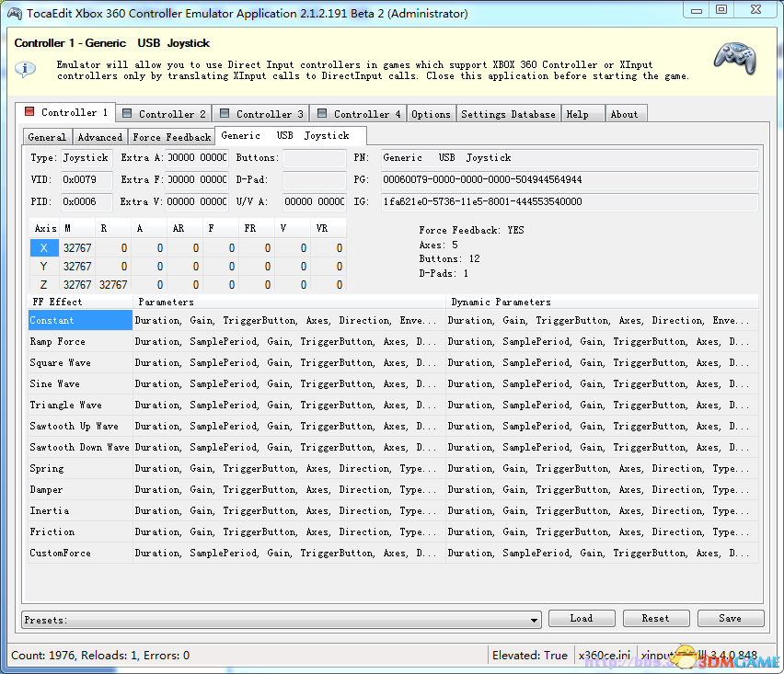This screenshot has width=784, height=674.
Task: Click the Dynamic Parameters column header
Action: 602,302
